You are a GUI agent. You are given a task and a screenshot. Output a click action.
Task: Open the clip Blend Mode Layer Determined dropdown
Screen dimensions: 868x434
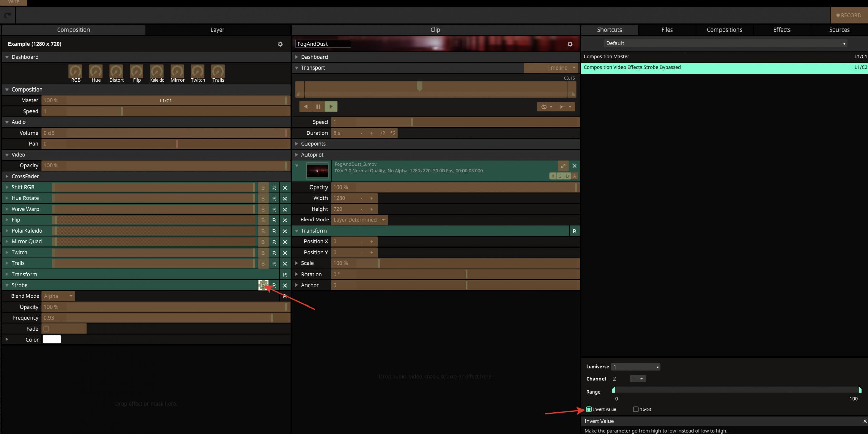[x=359, y=220]
